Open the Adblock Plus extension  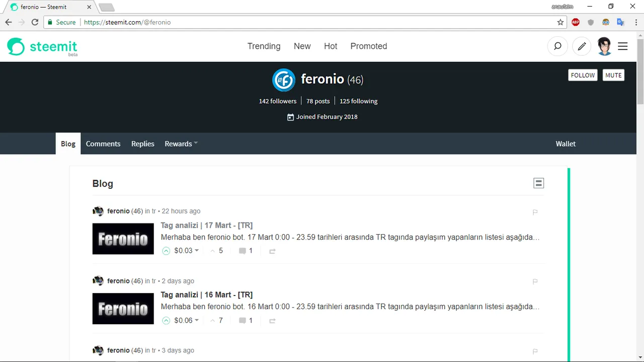pos(576,22)
